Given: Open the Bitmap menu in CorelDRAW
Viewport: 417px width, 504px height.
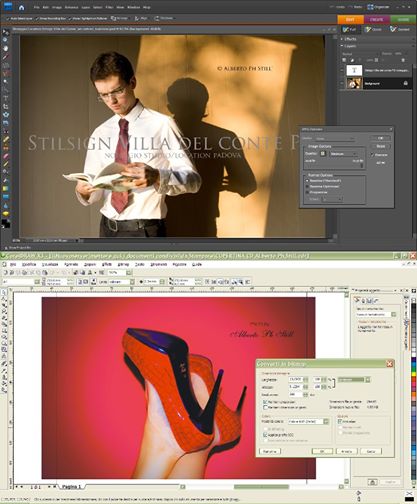Looking at the screenshot, I should 123,264.
